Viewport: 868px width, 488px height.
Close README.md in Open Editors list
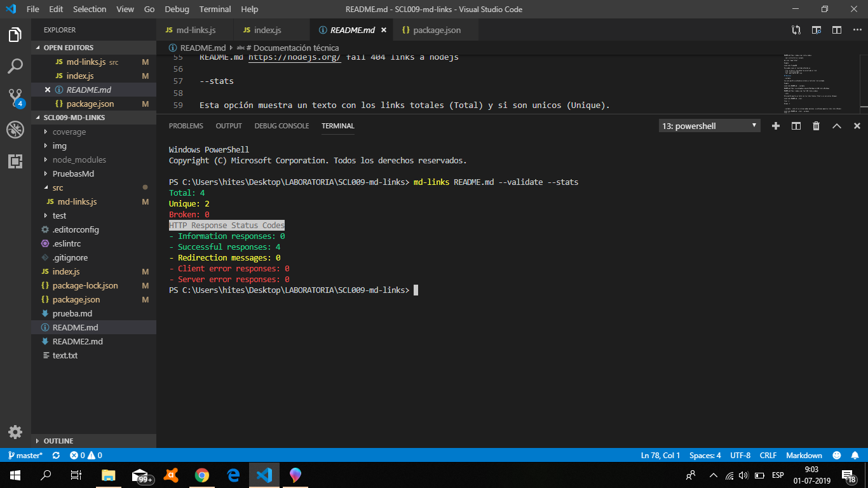[x=48, y=90]
